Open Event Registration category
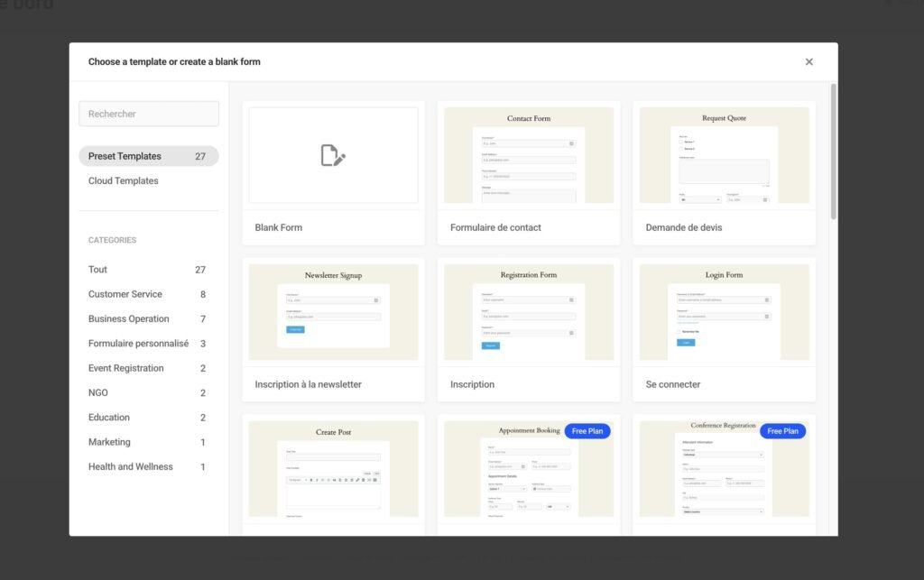Screen dimensions: 924x580 click(126, 368)
